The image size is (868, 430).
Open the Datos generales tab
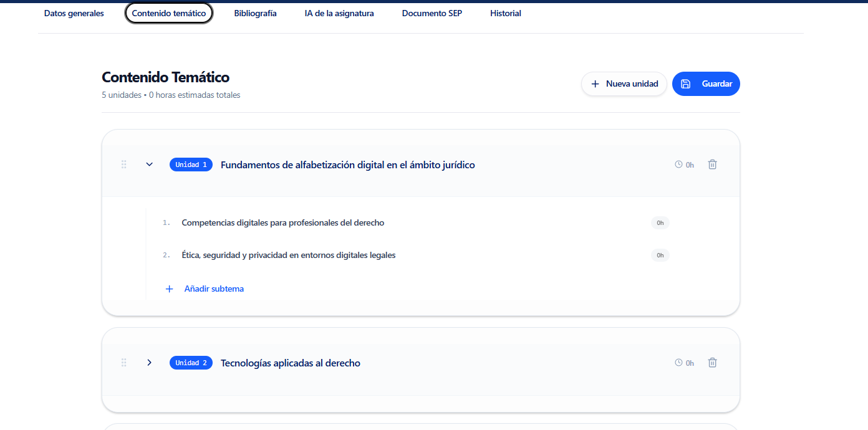(x=74, y=13)
